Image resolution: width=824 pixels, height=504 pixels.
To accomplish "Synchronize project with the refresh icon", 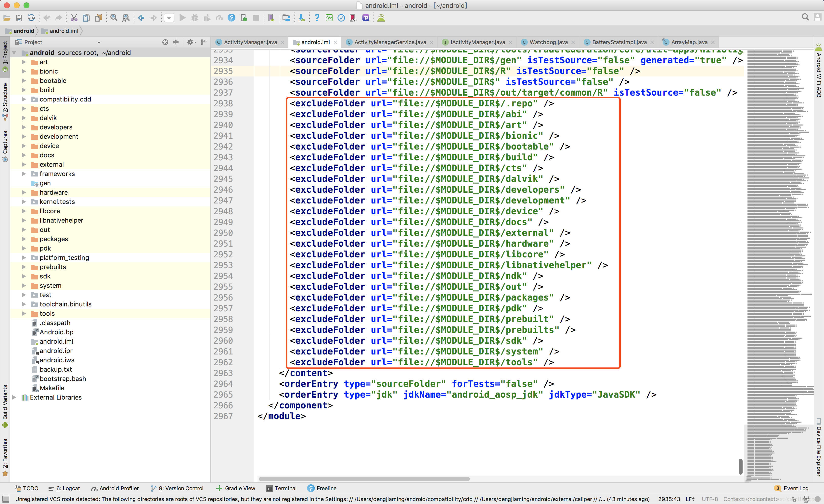I will coord(31,18).
